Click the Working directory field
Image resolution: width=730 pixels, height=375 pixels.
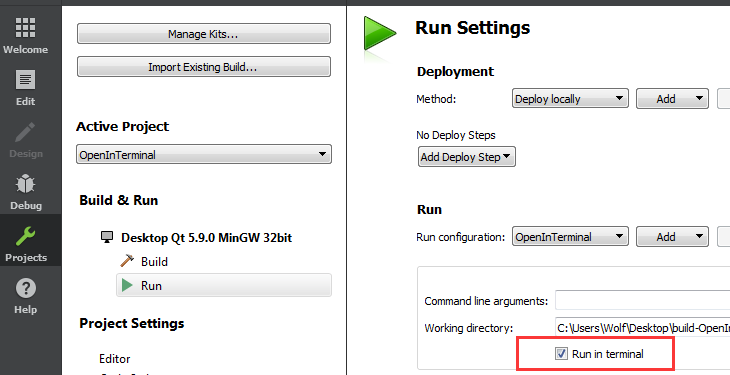pyautogui.click(x=642, y=327)
